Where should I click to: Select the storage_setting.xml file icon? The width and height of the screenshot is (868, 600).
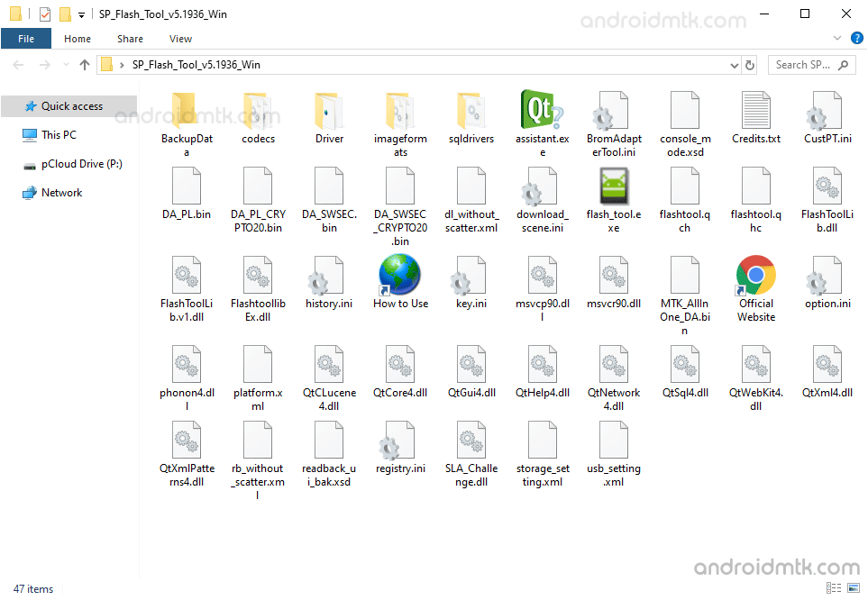[542, 440]
